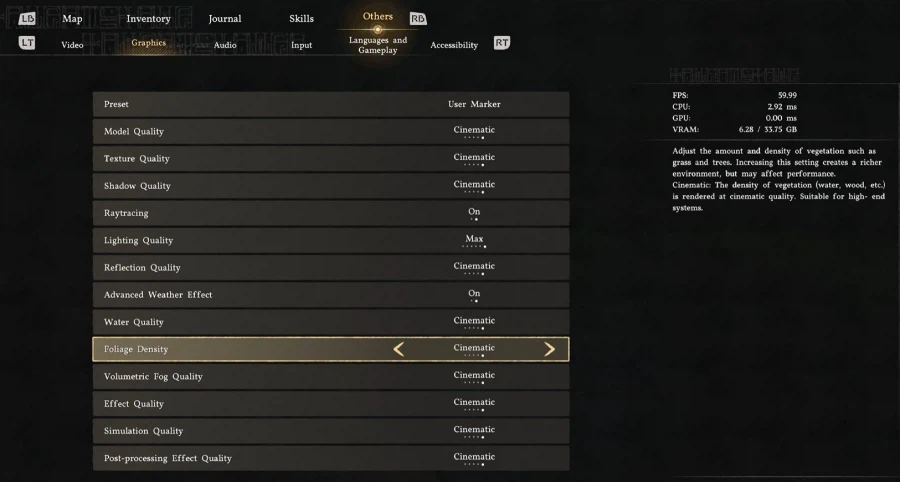Go to the Journal tab

(x=225, y=18)
